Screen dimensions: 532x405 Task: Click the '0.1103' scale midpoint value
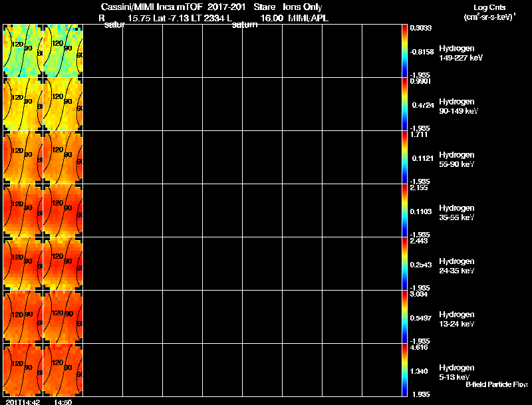point(421,211)
